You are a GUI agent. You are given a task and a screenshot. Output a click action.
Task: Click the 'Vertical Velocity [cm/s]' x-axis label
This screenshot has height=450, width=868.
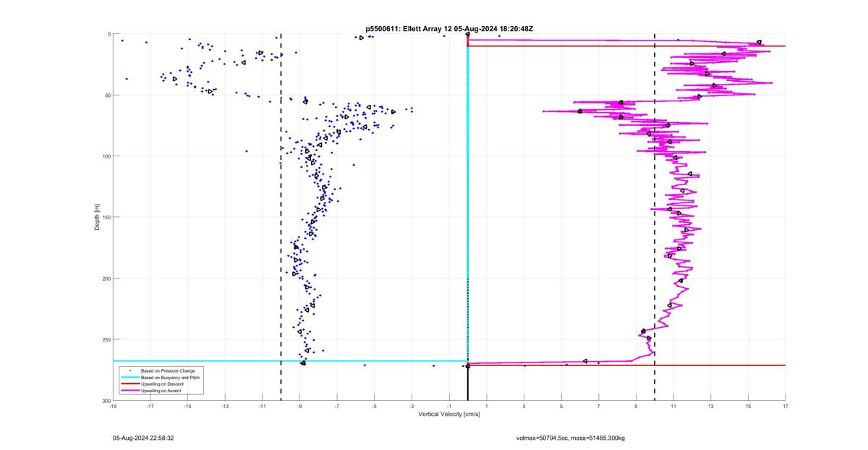[449, 415]
